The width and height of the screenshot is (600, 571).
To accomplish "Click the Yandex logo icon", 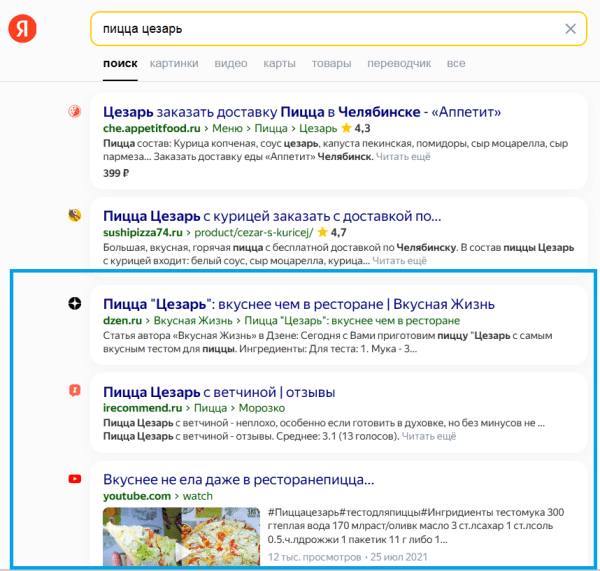I will point(22,29).
